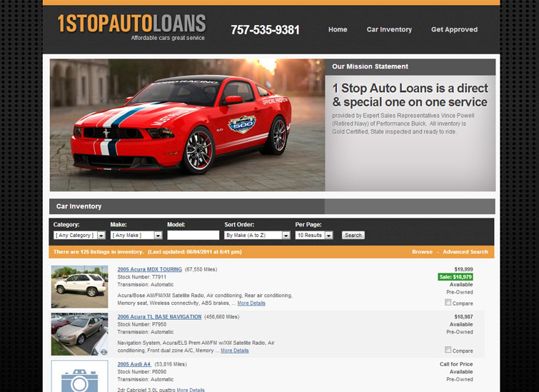Click the Browse link
The width and height of the screenshot is (539, 392).
(x=422, y=252)
